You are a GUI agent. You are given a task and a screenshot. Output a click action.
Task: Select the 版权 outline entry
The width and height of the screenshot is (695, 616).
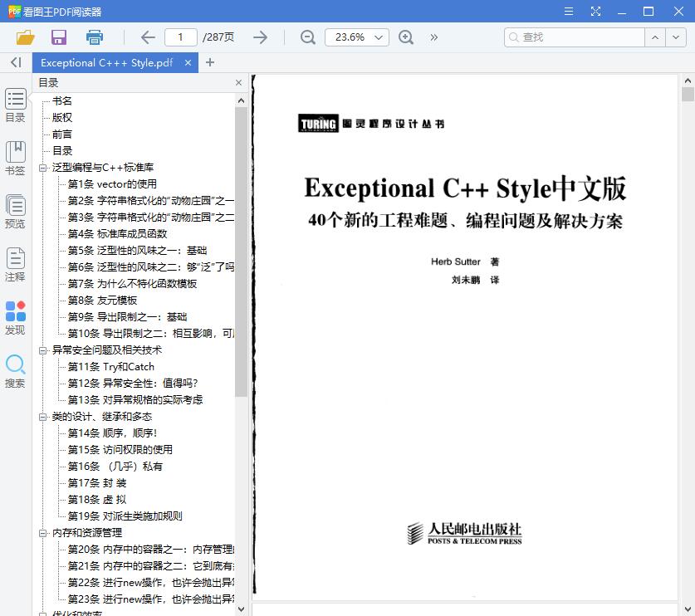(x=62, y=117)
